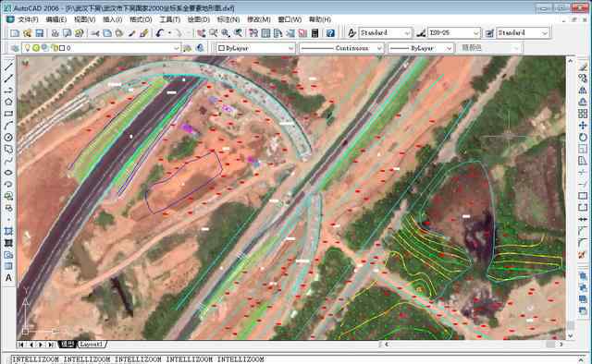Click the Zoom Previous icon
This screenshot has height=364, width=592.
click(238, 33)
